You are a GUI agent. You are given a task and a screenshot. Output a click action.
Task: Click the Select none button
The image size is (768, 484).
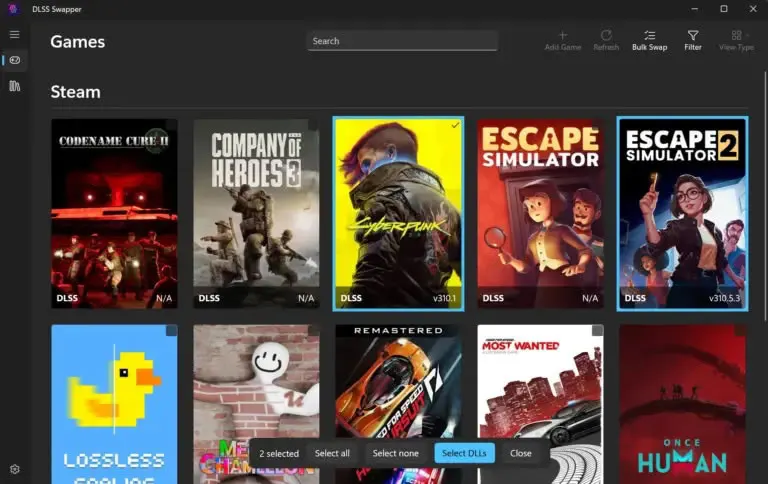click(x=395, y=453)
